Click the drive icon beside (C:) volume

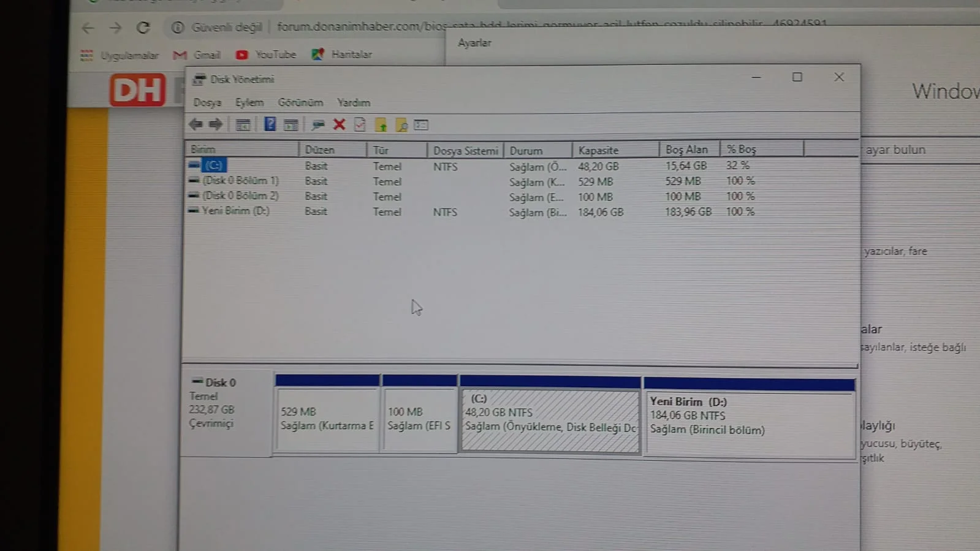pyautogui.click(x=194, y=165)
